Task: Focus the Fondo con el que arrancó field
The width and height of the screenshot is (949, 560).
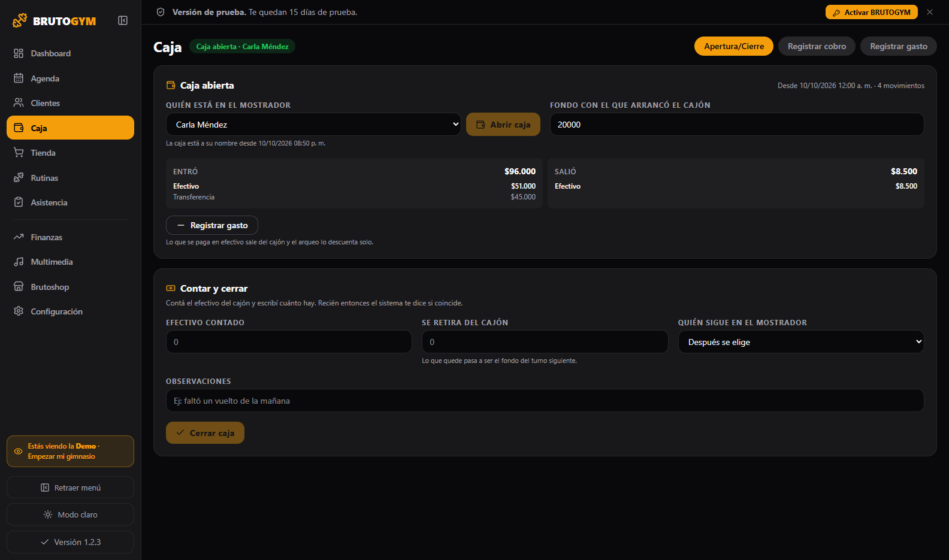Action: tap(737, 125)
